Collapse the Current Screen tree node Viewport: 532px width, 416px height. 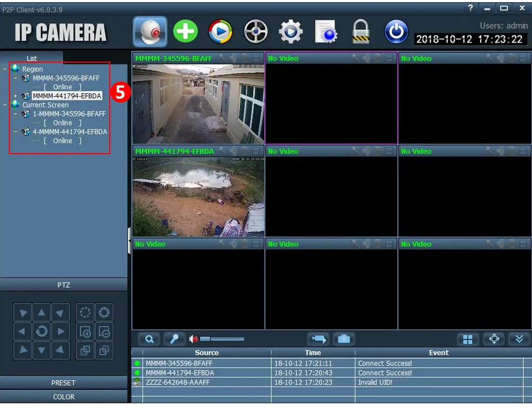coord(5,105)
